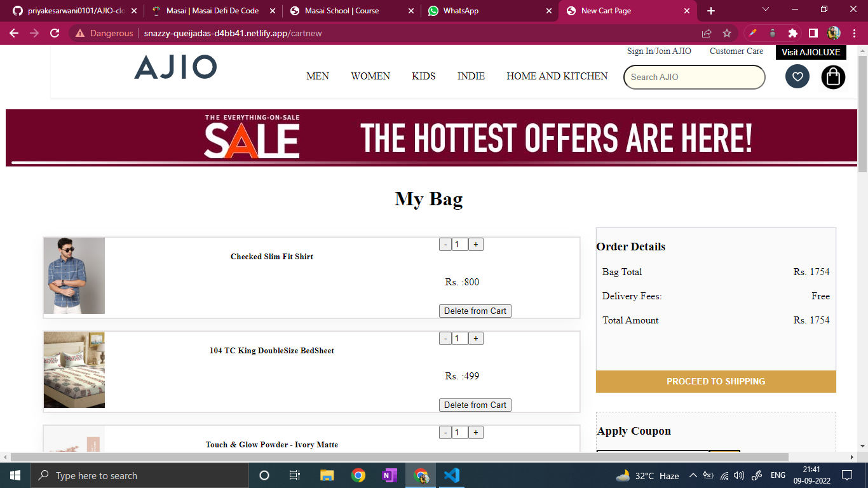Click the Search AJIO field
This screenshot has width=868, height=488.
pyautogui.click(x=694, y=77)
